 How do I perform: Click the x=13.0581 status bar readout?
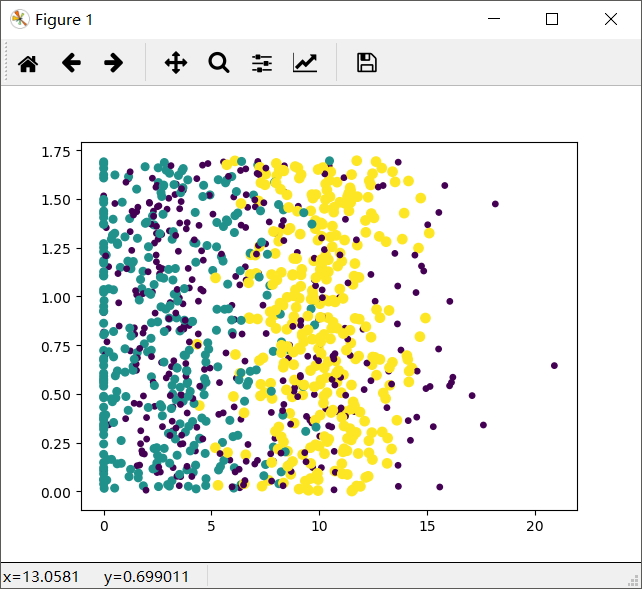[41, 577]
